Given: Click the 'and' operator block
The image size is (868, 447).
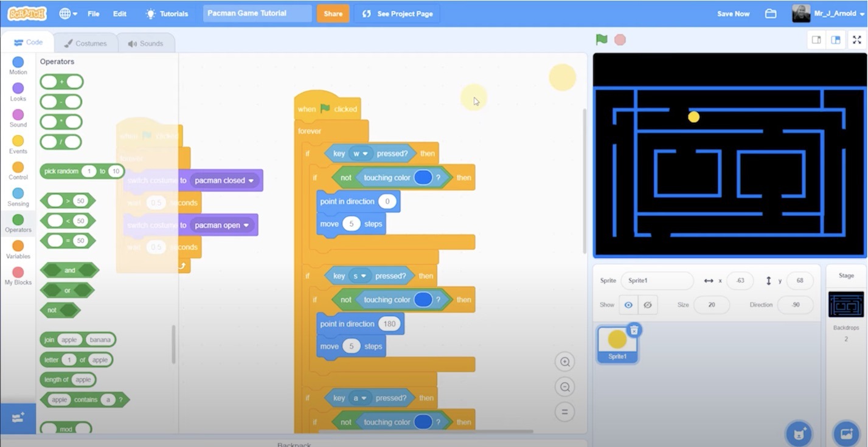Looking at the screenshot, I should coord(69,270).
